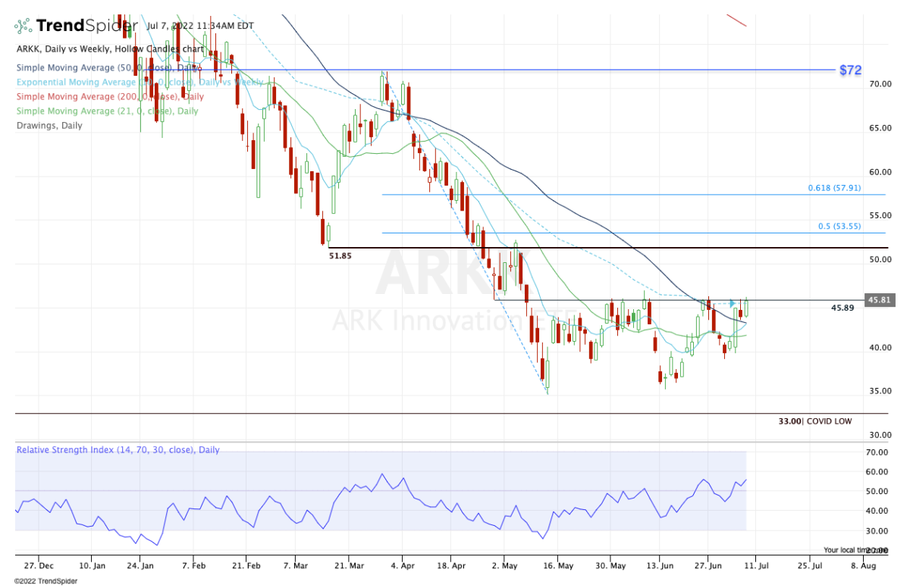The width and height of the screenshot is (910, 588).
Task: Click the 0.5 (53.55) Fibonacci label
Action: click(841, 226)
